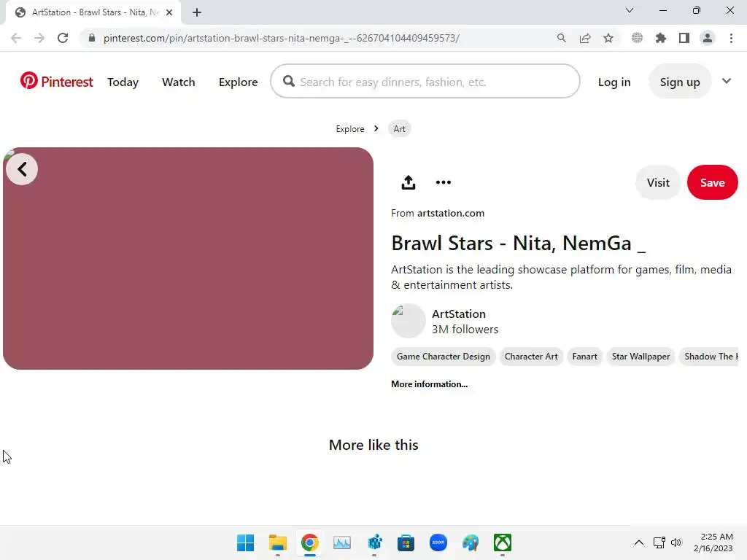This screenshot has height=560, width=747.
Task: Click the ArtStation profile avatar
Action: coord(409,321)
